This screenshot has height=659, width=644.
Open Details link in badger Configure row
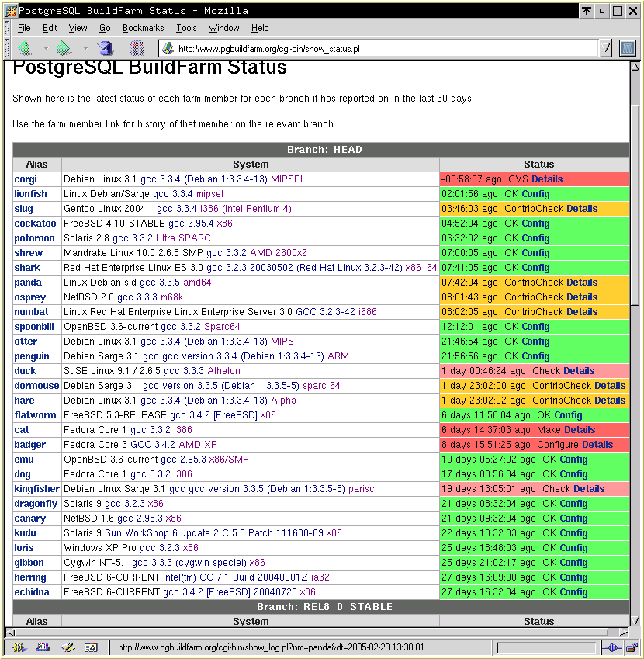tap(597, 444)
